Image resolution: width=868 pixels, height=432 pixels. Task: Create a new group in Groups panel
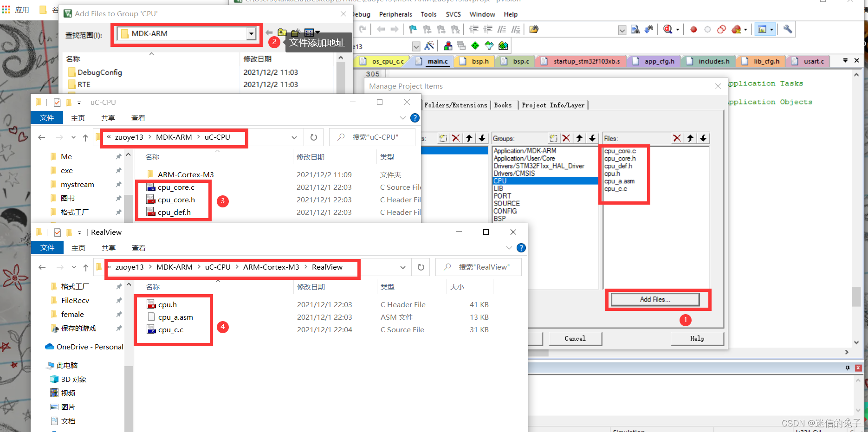point(553,138)
